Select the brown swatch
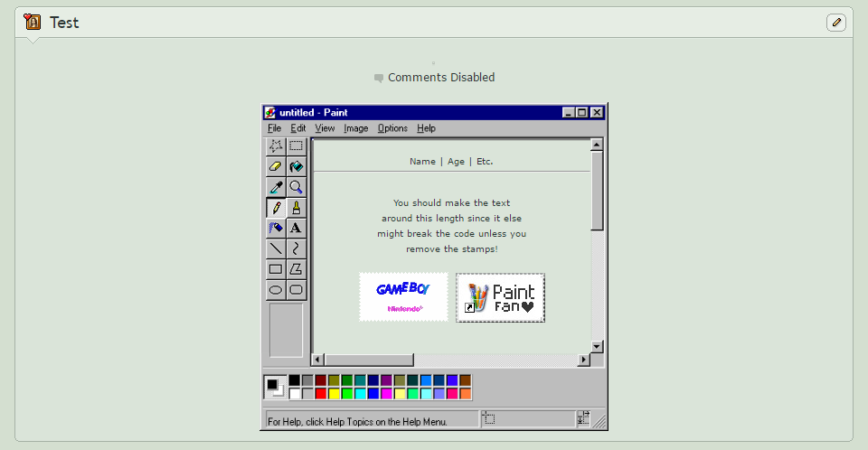868x450 pixels. [x=466, y=380]
